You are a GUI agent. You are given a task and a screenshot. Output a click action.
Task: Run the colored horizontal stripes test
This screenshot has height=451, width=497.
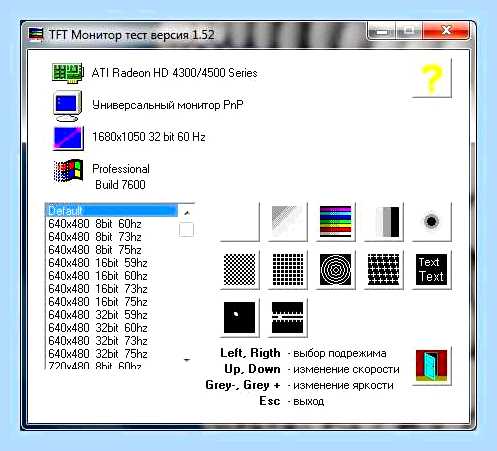pyautogui.click(x=336, y=221)
